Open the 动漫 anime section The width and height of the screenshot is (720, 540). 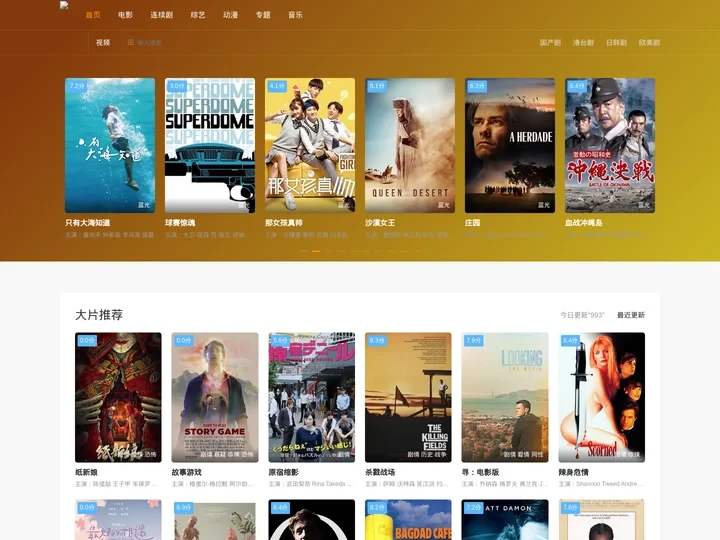pyautogui.click(x=231, y=15)
